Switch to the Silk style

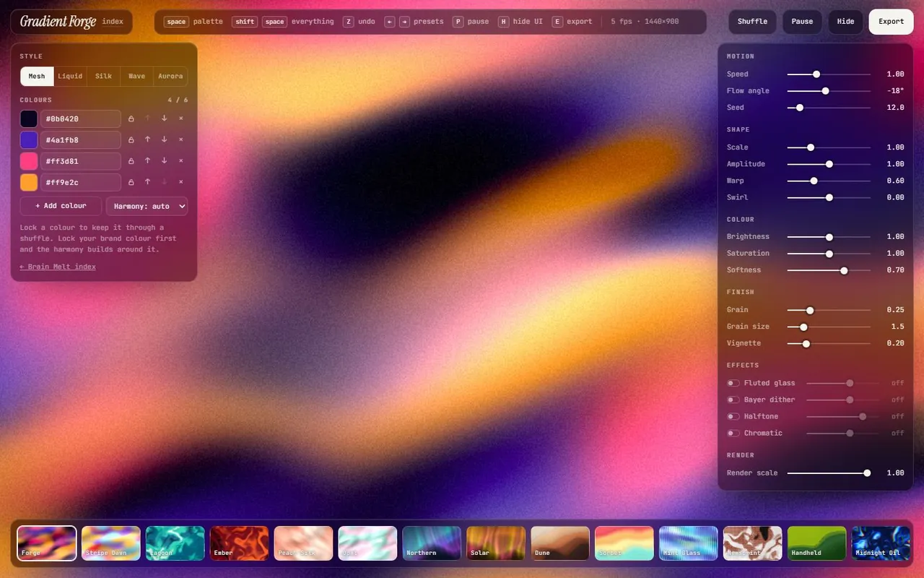coord(103,76)
